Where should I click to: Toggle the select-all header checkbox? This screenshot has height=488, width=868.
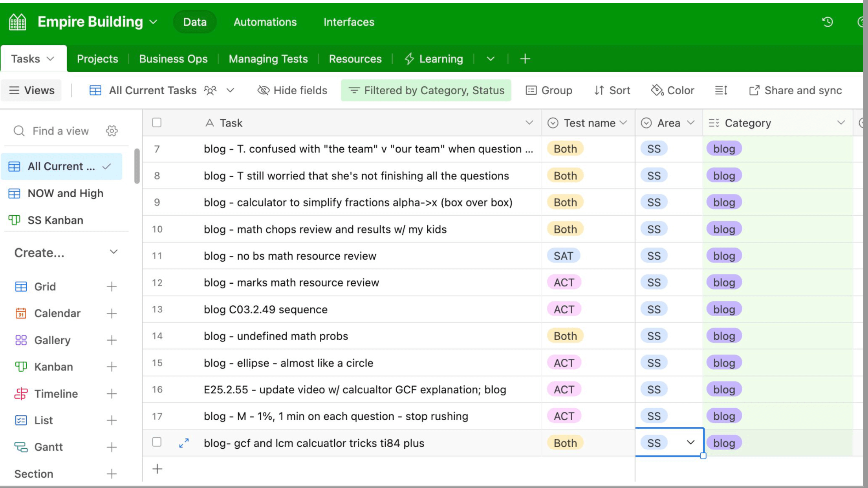coord(157,123)
